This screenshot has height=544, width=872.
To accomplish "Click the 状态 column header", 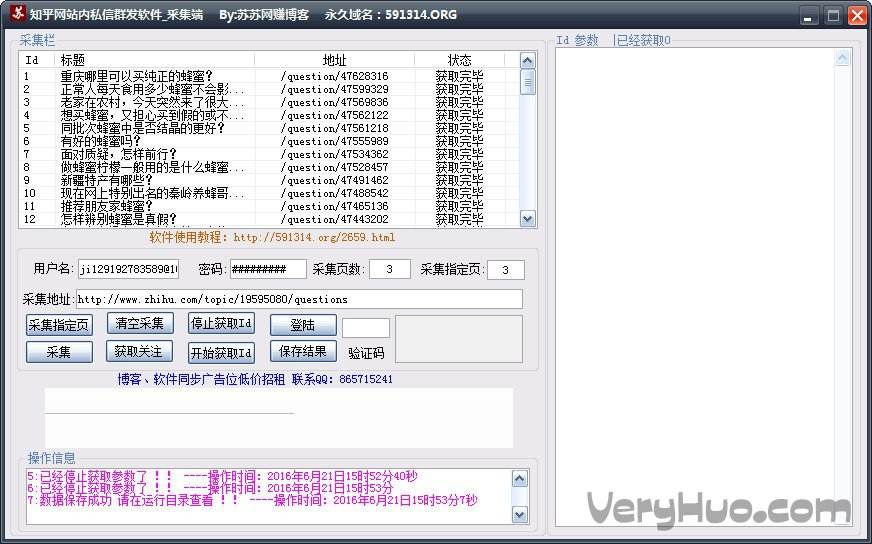I will point(459,60).
